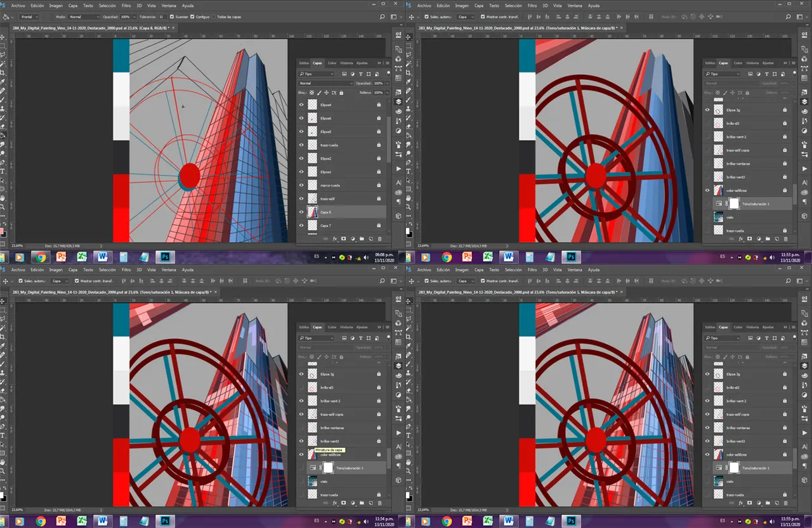Viewport: 812px width, 528px height.
Task: Open Excel from the 11:54 p.m. taskbar
Action: click(82, 521)
